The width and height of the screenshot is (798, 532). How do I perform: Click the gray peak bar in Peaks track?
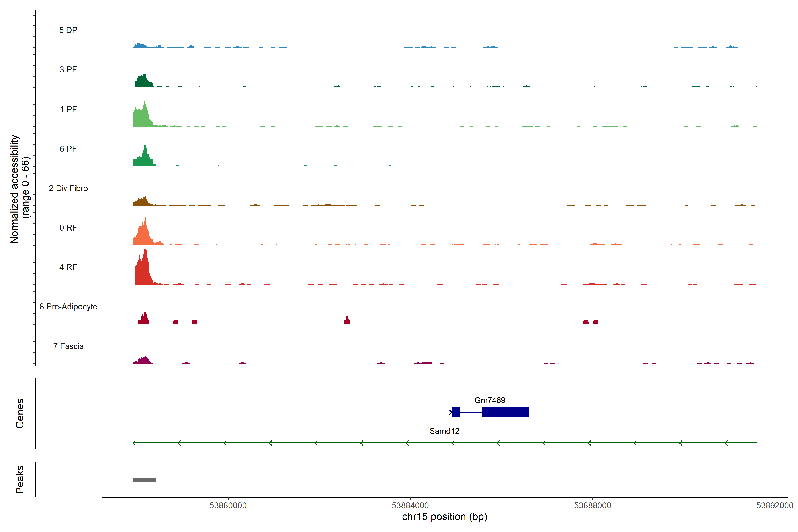point(144,479)
